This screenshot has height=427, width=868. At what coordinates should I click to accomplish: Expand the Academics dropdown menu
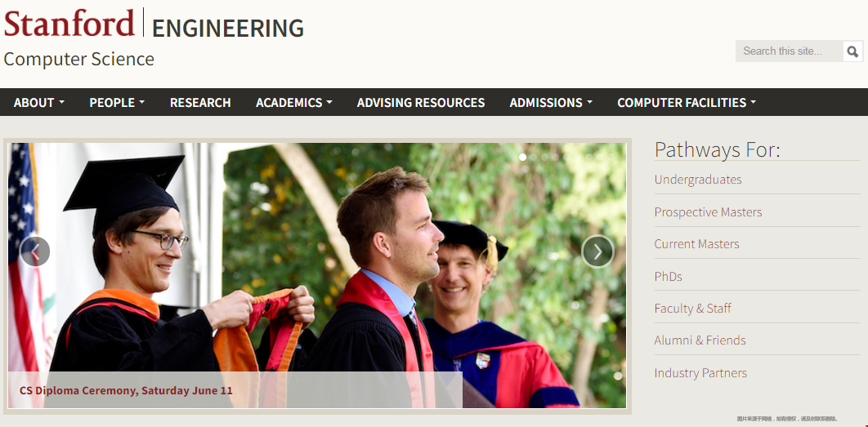[x=294, y=102]
